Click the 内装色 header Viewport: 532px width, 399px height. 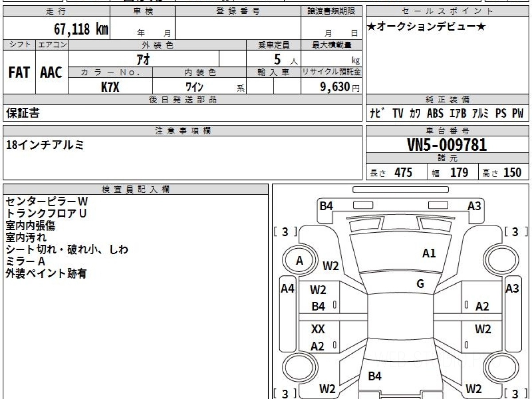(x=199, y=72)
